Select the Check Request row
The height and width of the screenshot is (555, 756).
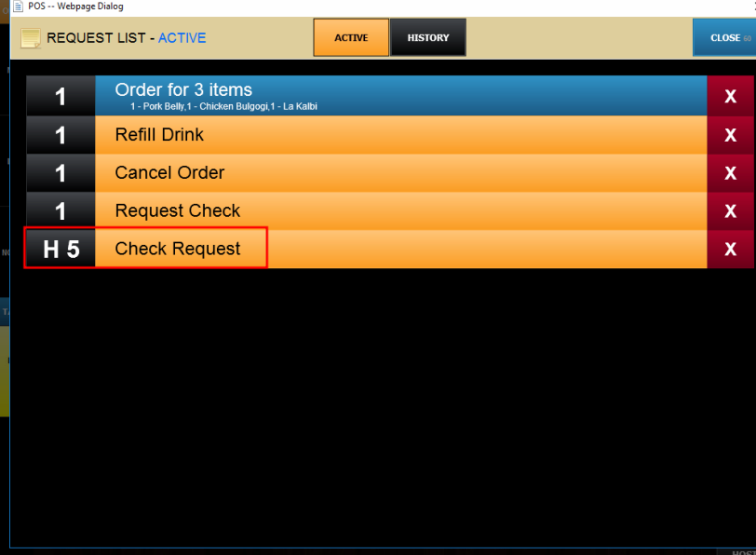[x=400, y=249]
